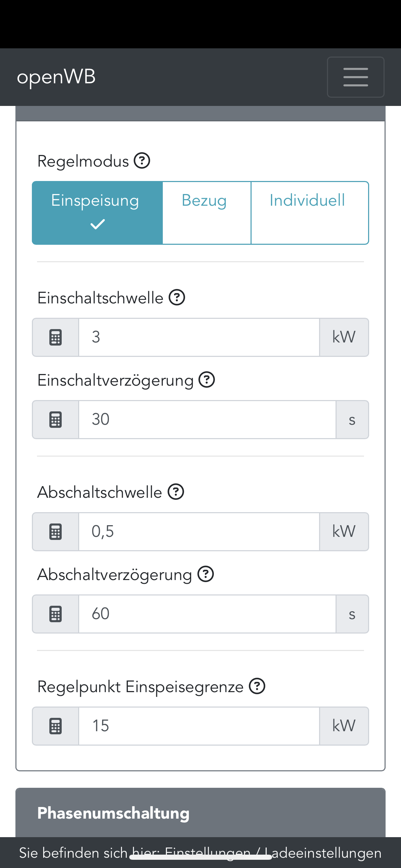Click calculator icon beside Abschaltverzögerung field
This screenshot has width=401, height=868.
click(56, 614)
